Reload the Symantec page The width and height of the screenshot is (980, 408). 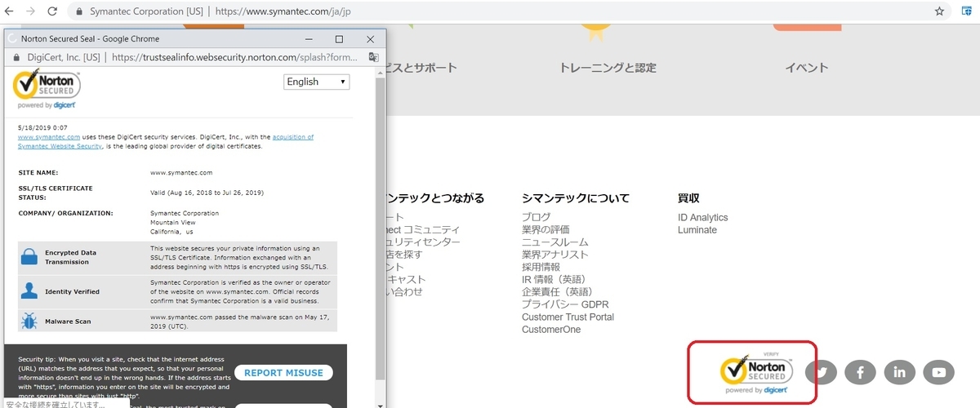click(53, 12)
